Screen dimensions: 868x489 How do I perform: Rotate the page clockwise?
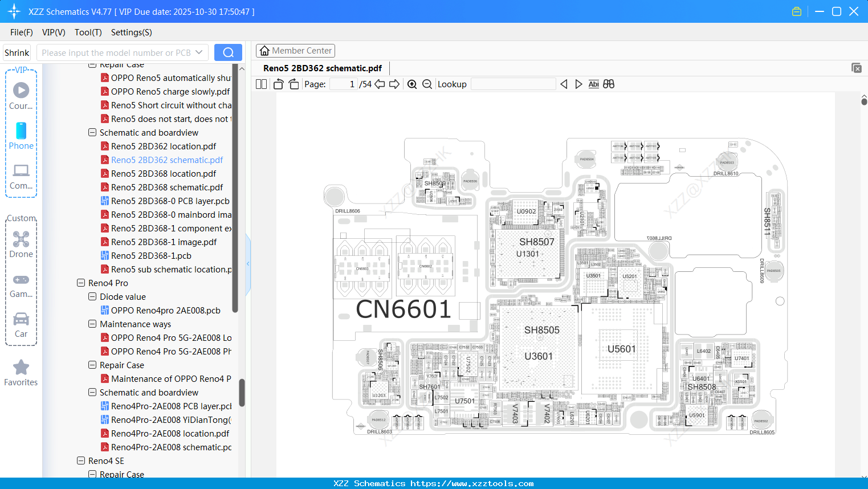[x=292, y=84]
